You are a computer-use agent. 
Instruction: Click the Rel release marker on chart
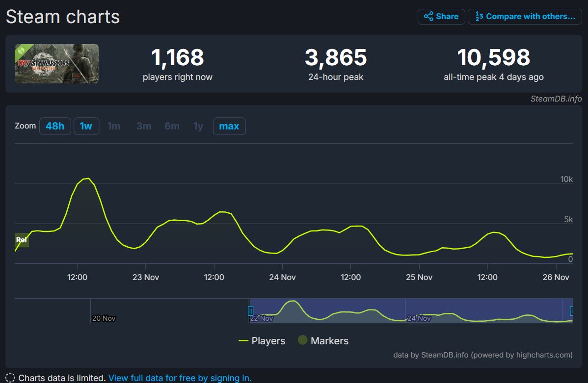[x=22, y=240]
